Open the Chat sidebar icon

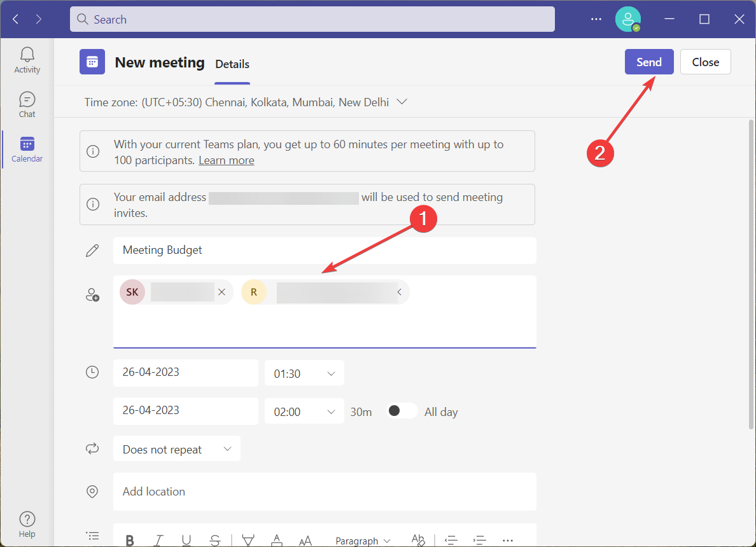click(x=27, y=104)
